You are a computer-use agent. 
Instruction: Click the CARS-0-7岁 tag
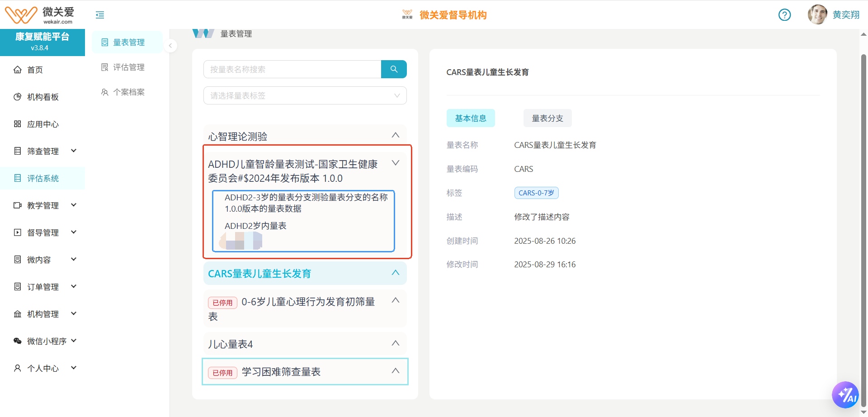tap(536, 193)
